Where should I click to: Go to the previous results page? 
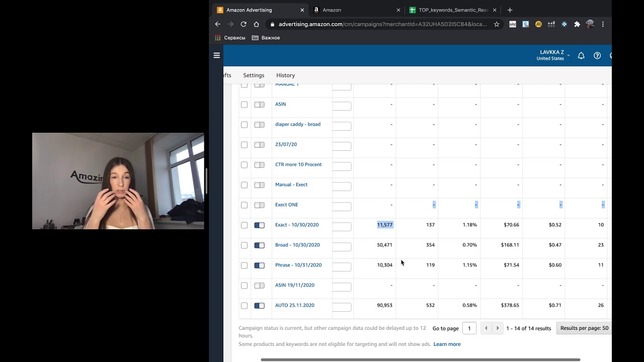(486, 328)
